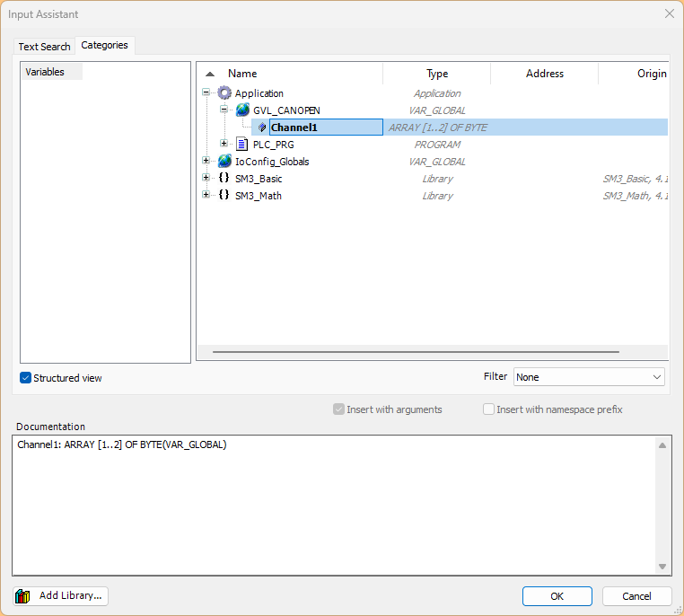The width and height of the screenshot is (684, 616).
Task: Click the SM3_Math origin cell
Action: [636, 196]
